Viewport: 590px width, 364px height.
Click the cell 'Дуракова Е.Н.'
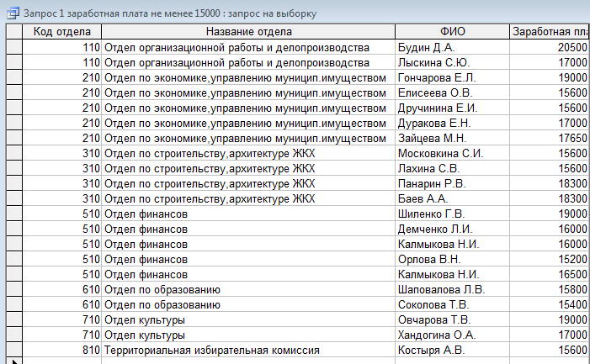[x=452, y=123]
